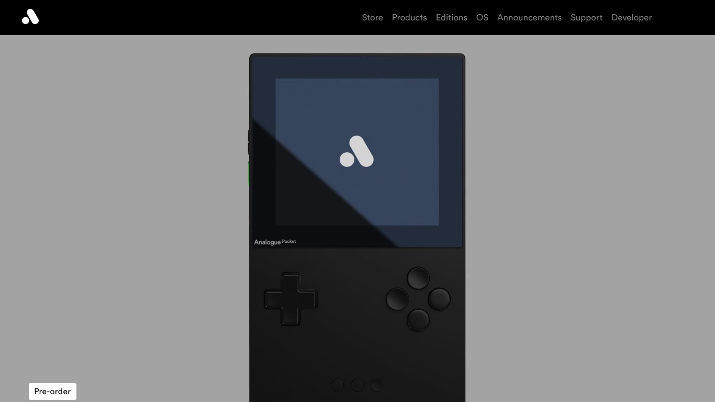Open the OS navigation link
Viewport: 715px width, 402px height.
482,17
